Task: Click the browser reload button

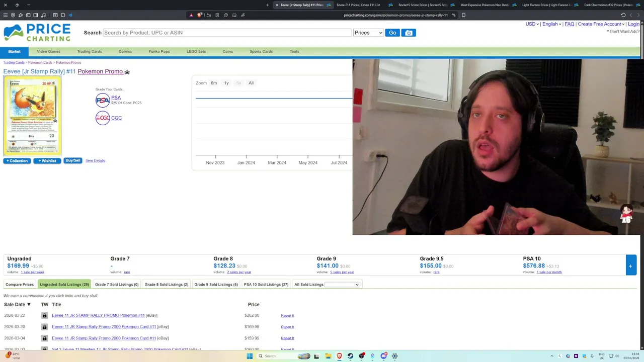Action: tap(623, 15)
